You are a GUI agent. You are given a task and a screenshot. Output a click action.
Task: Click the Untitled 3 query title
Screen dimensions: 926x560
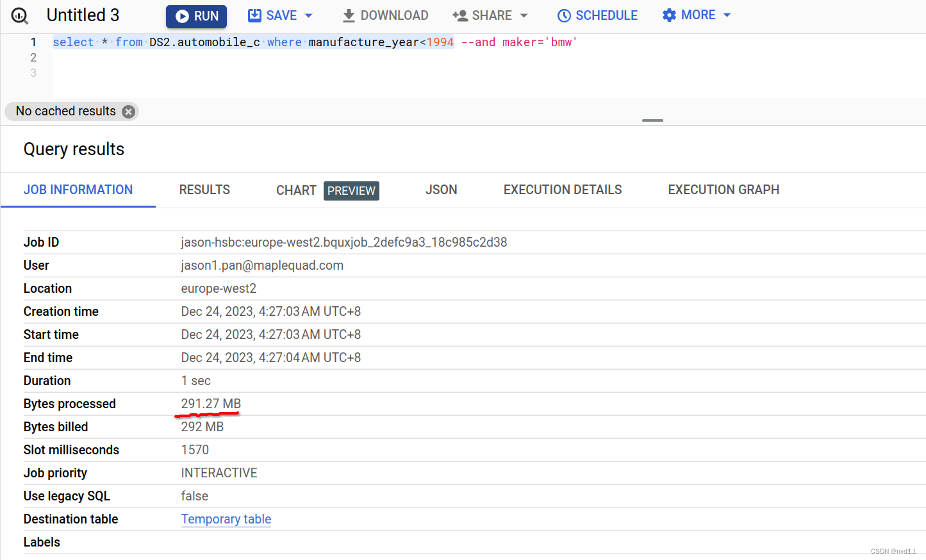[83, 15]
